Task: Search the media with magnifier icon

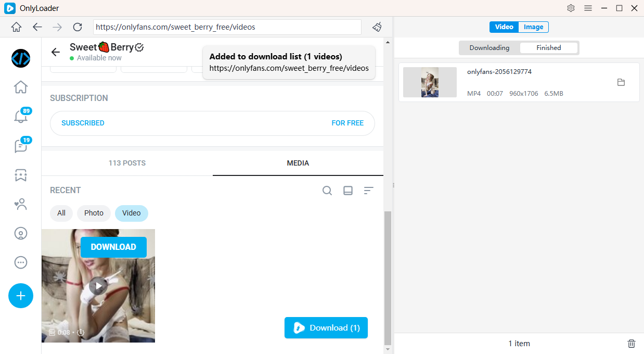Action: click(327, 191)
